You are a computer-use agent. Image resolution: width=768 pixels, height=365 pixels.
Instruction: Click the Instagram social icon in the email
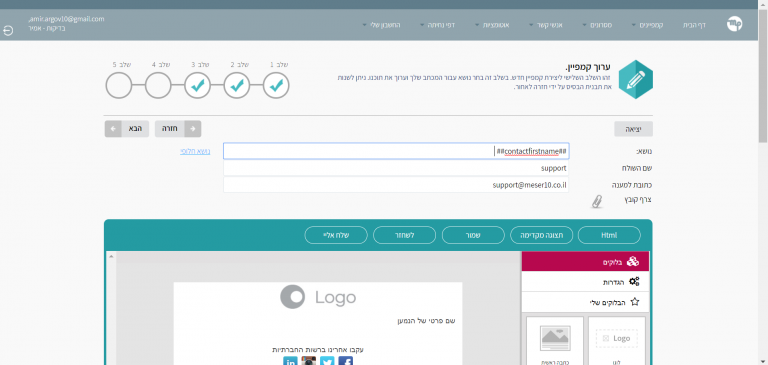point(309,362)
